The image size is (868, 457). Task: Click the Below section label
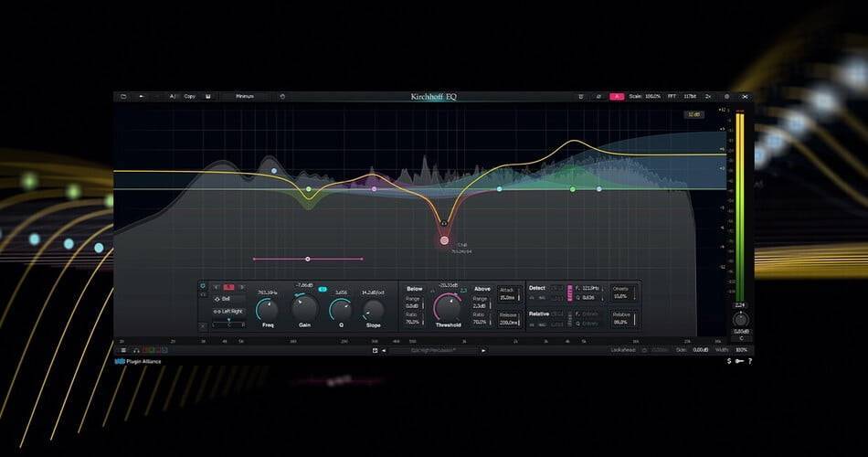pos(415,289)
